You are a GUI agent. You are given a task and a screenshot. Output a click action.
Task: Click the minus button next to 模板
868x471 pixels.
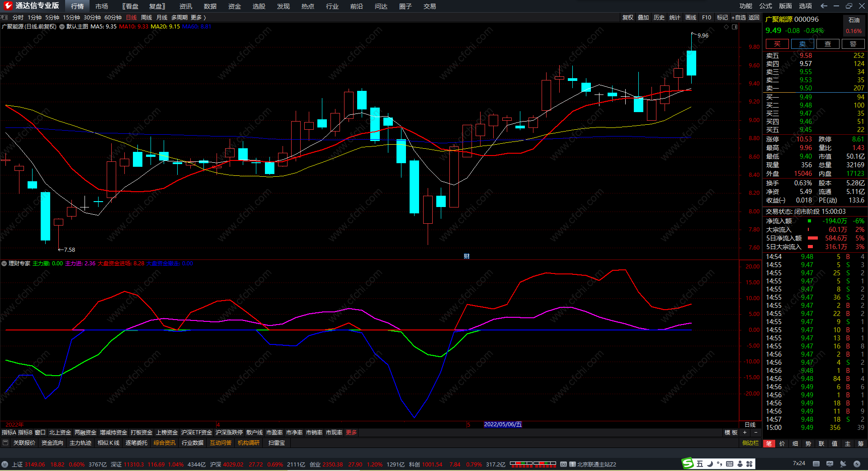click(755, 433)
